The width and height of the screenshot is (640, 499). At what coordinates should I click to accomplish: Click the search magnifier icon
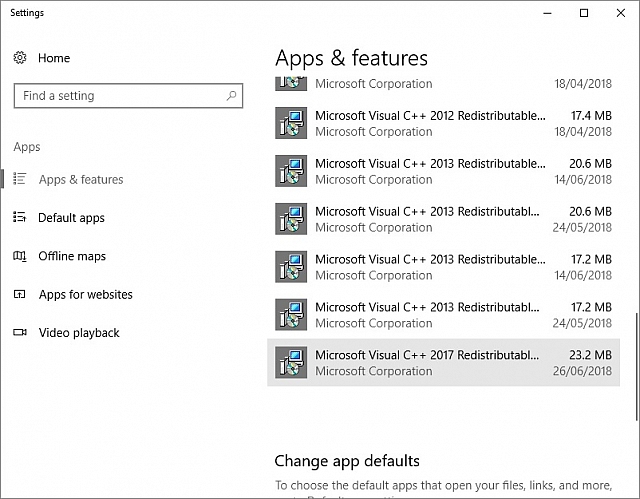[x=231, y=95]
